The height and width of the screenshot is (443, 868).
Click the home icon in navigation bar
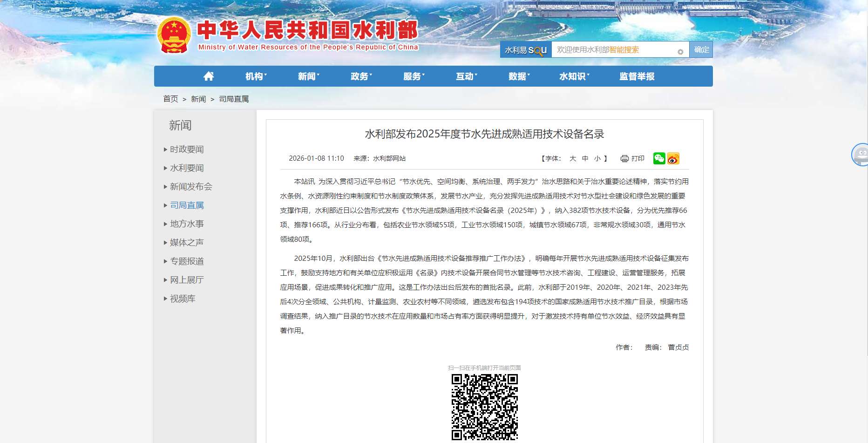click(x=209, y=76)
